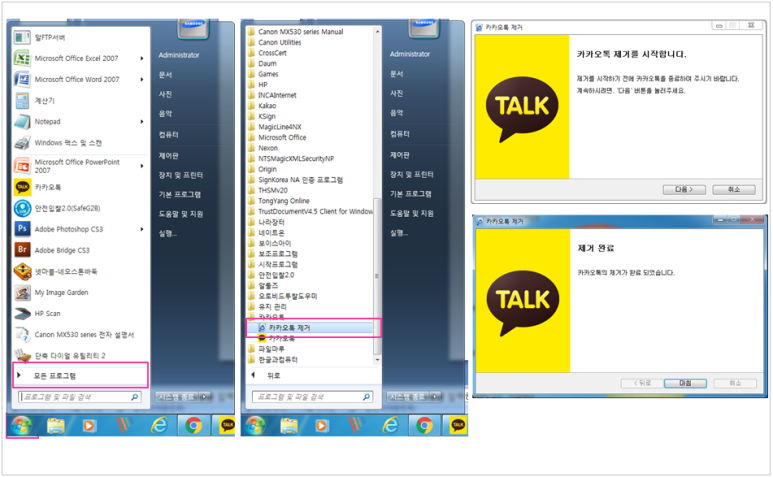Open 기본 프로그램 in All Programs Start menu
Screen dimensions: 773x477
(411, 194)
